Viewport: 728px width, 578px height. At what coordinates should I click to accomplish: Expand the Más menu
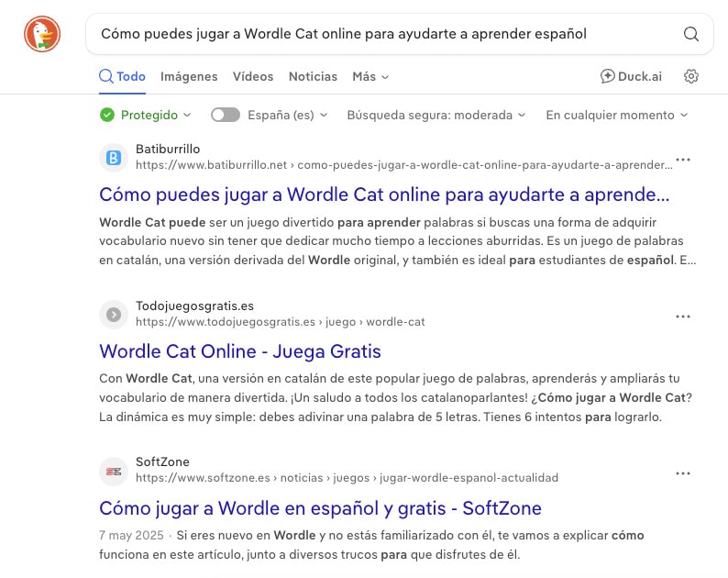[x=370, y=76]
